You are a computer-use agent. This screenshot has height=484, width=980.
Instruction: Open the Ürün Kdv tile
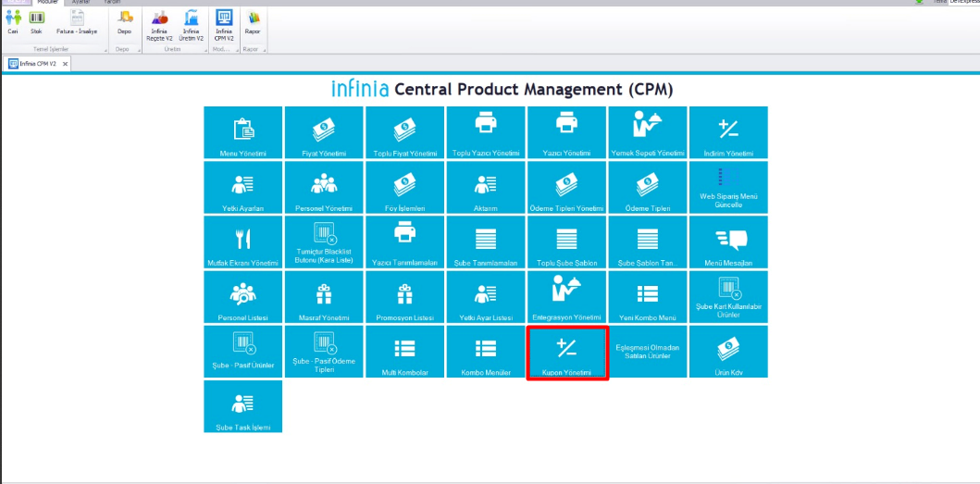(x=728, y=352)
